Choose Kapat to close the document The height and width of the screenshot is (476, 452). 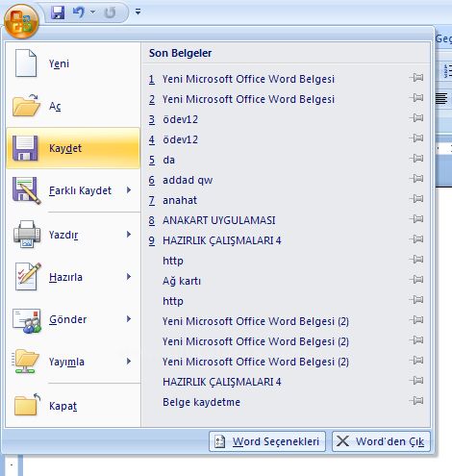point(73,406)
